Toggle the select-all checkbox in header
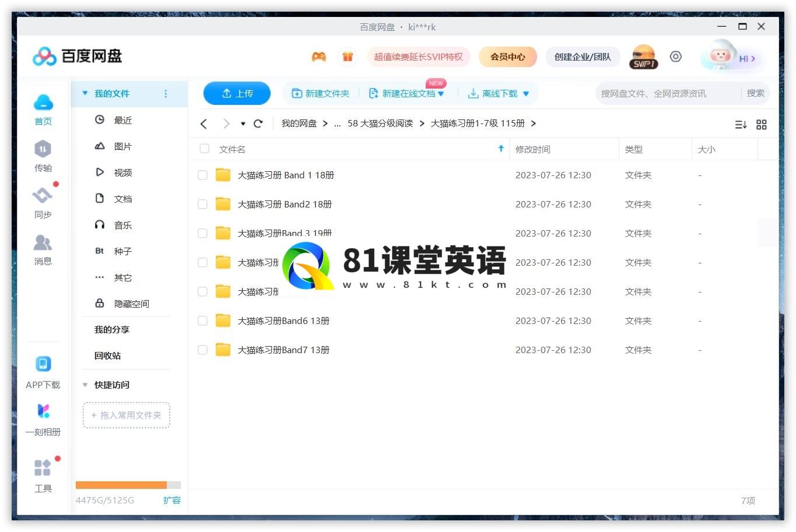This screenshot has width=796, height=532. tap(205, 149)
